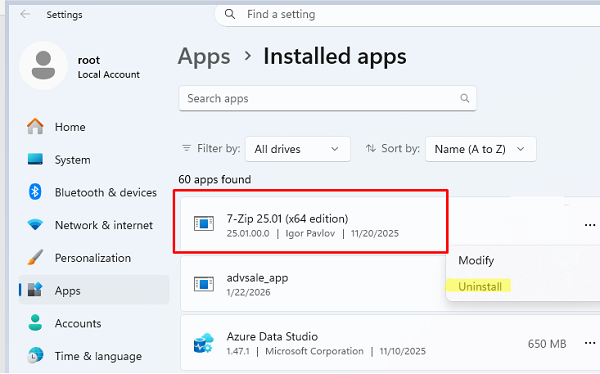The image size is (600, 374).
Task: Open the Home settings page
Action: (x=94, y=127)
